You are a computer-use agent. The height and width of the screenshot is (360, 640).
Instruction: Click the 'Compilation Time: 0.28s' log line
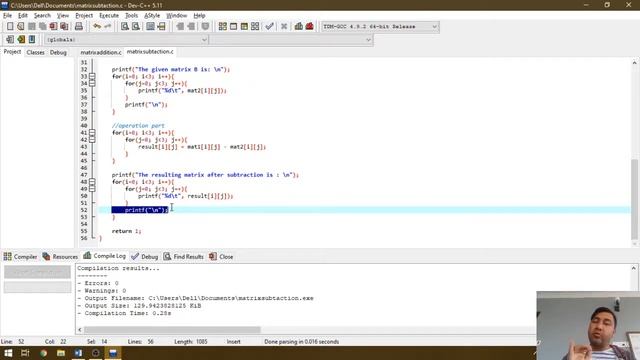[x=124, y=313]
